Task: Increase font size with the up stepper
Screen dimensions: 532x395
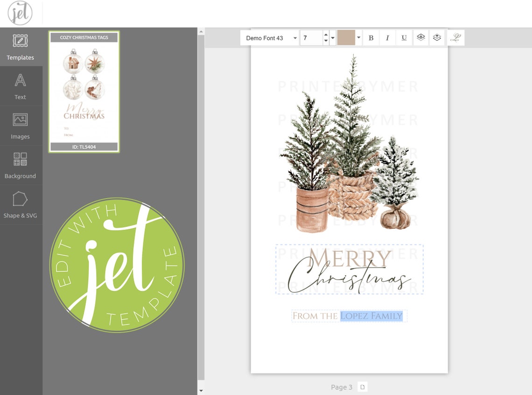Action: pyautogui.click(x=326, y=35)
